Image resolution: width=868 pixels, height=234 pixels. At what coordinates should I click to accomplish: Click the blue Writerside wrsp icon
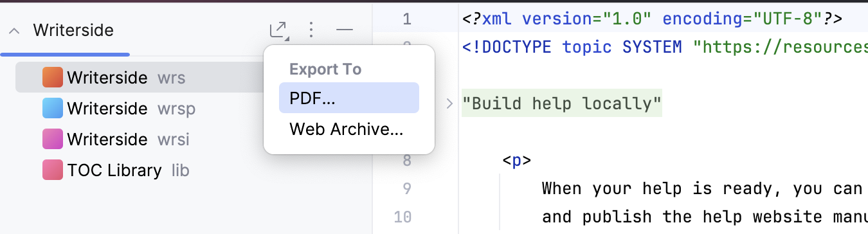[x=53, y=109]
